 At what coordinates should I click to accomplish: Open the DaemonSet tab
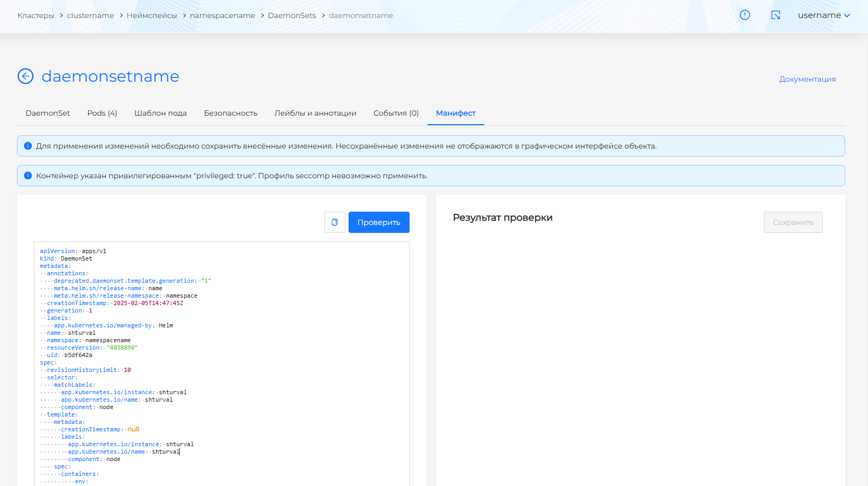click(x=48, y=113)
